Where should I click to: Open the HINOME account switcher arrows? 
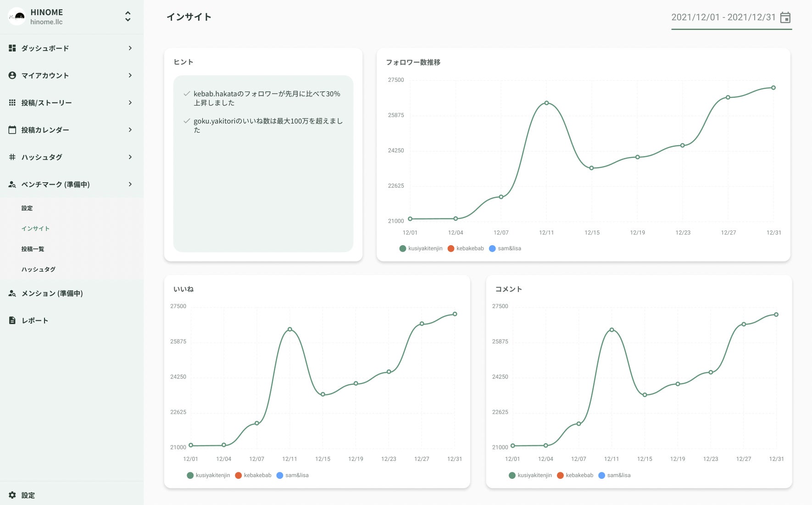coord(128,17)
